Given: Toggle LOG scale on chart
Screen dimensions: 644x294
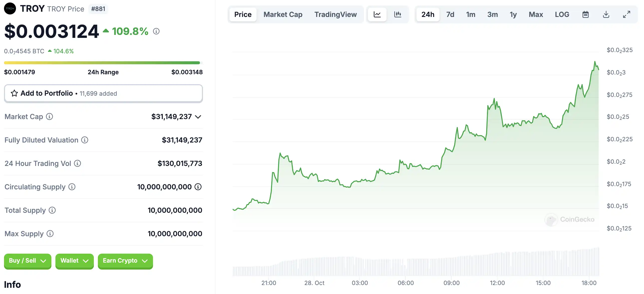Looking at the screenshot, I should (562, 14).
